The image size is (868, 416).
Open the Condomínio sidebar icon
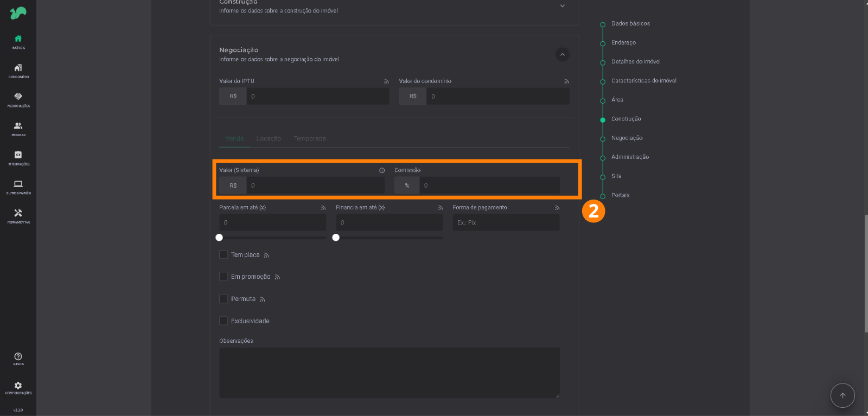18,71
